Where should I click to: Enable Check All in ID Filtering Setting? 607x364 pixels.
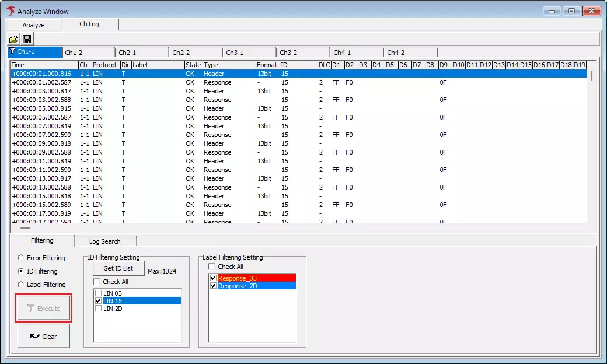[97, 281]
